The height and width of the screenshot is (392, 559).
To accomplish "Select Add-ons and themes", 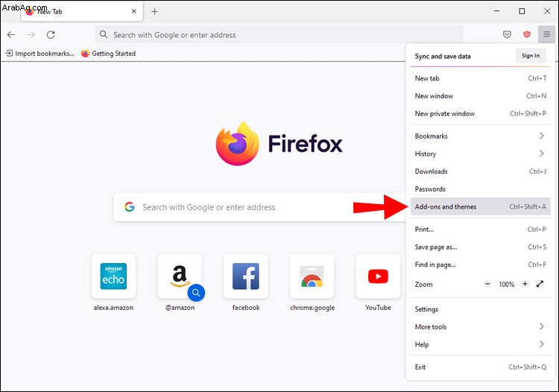I will tap(481, 206).
